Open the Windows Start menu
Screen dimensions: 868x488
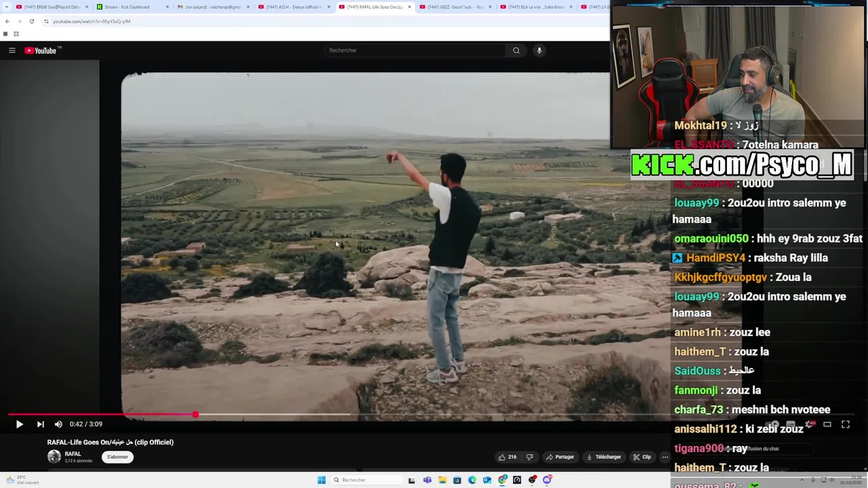[321, 480]
